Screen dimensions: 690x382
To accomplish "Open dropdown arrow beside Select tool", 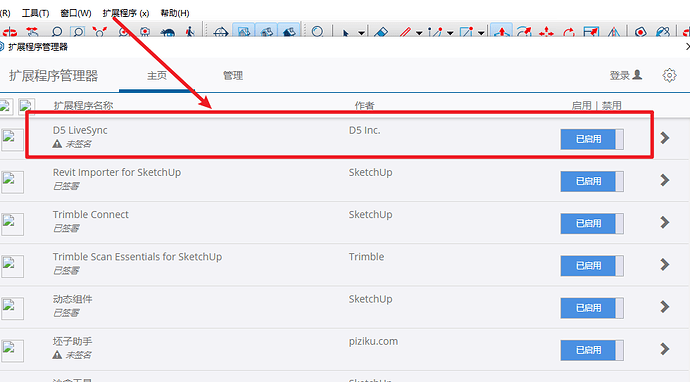I will point(361,33).
